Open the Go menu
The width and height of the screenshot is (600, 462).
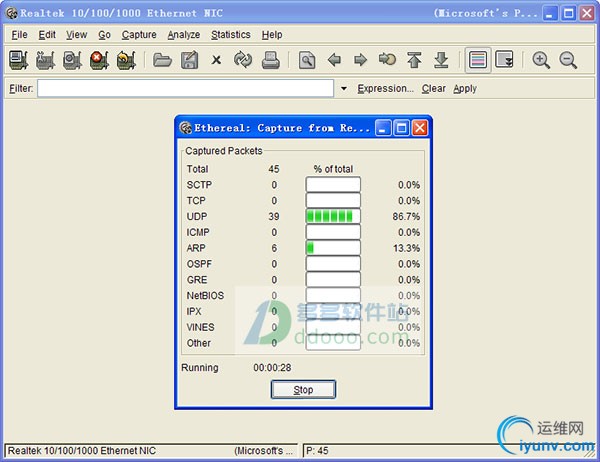click(104, 35)
